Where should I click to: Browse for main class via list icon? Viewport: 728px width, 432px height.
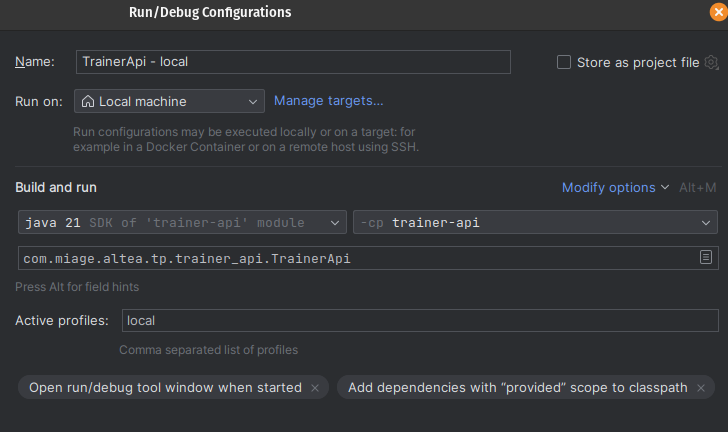point(706,257)
